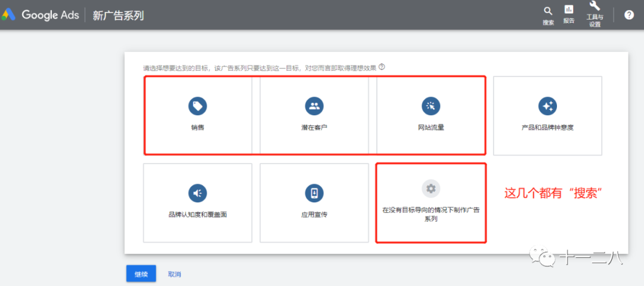This screenshot has width=644, height=286.
Task: Click the Google Ads logo icon
Action: 8,15
